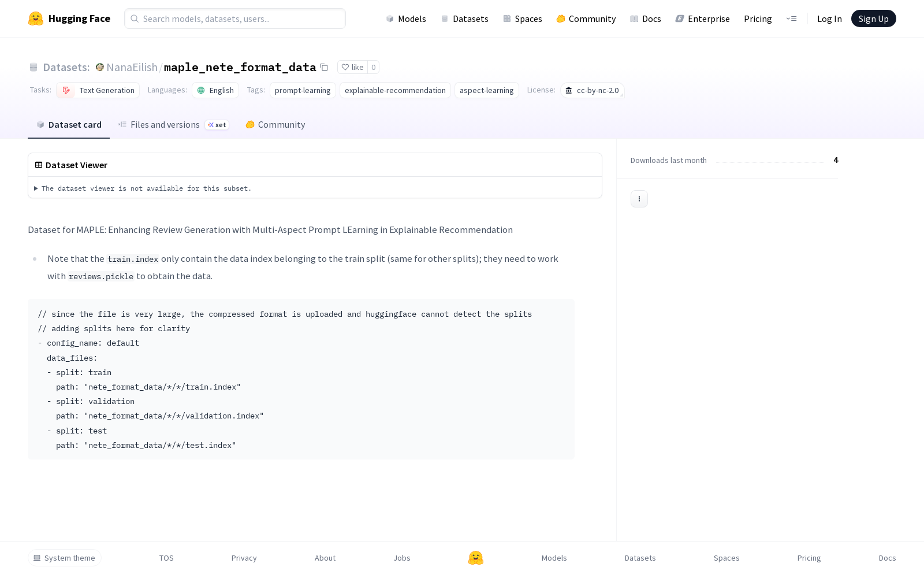This screenshot has width=924, height=578.
Task: Expand the dataset viewer unavailable message
Action: point(143,188)
